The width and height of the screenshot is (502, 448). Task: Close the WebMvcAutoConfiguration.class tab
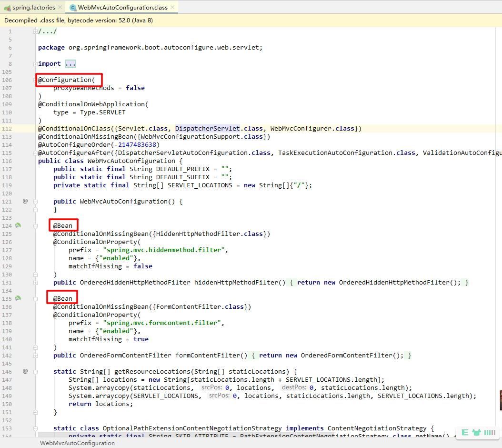pos(173,8)
